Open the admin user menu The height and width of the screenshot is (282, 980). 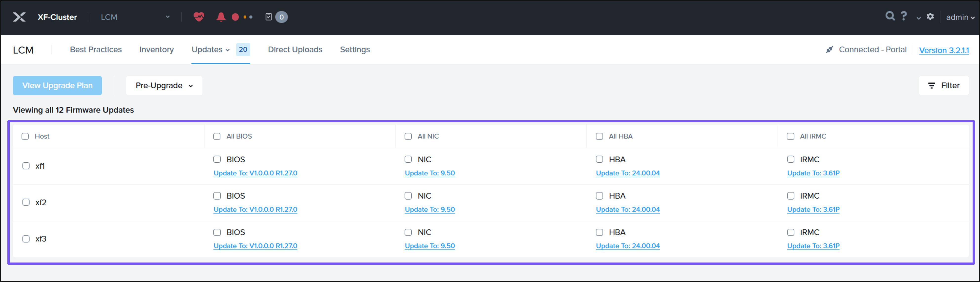coord(960,17)
